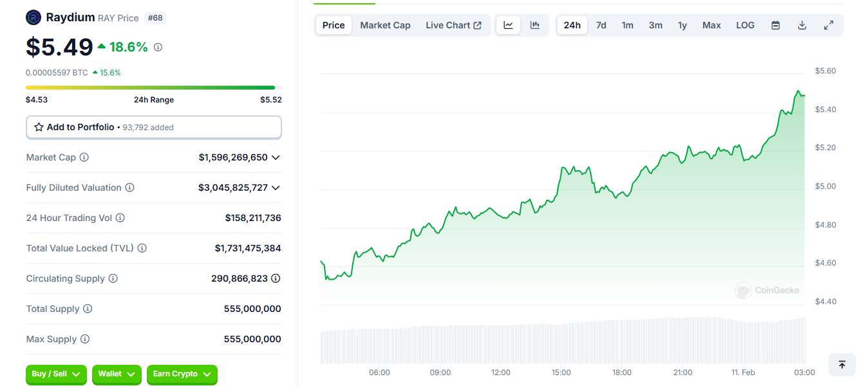Click the #68 rank badge
This screenshot has height=388, width=868.
coord(155,18)
